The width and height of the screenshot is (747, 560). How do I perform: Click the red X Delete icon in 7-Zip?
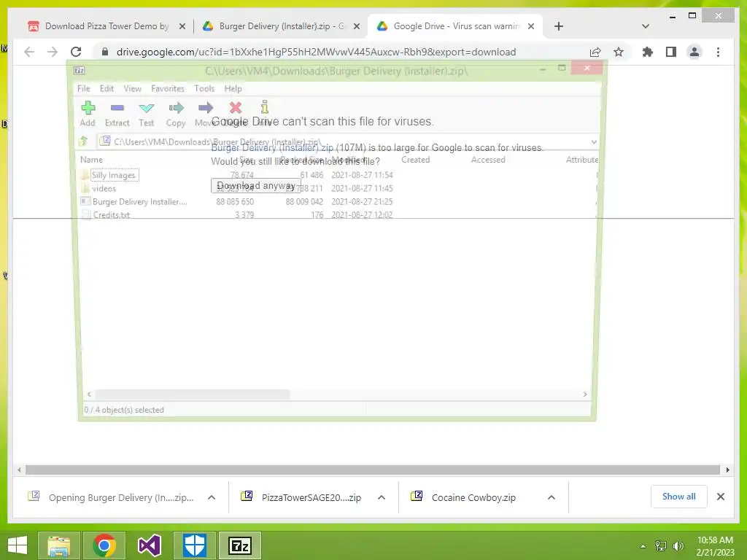pyautogui.click(x=236, y=108)
